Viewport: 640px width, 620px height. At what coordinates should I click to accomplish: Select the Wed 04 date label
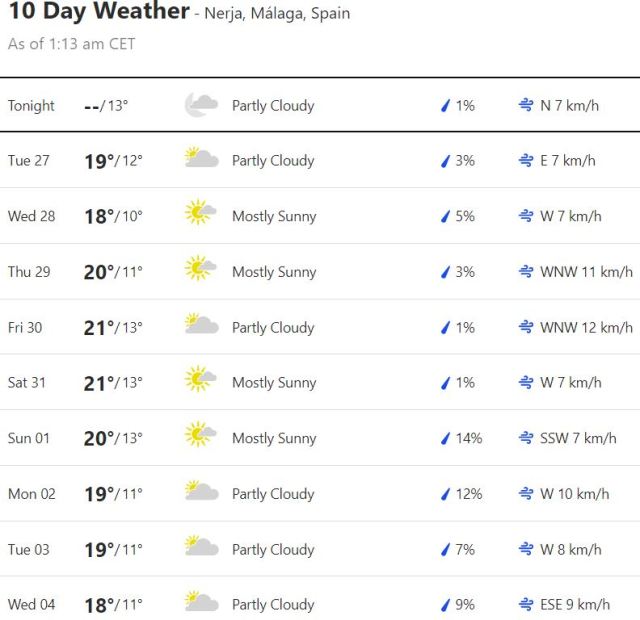click(31, 604)
